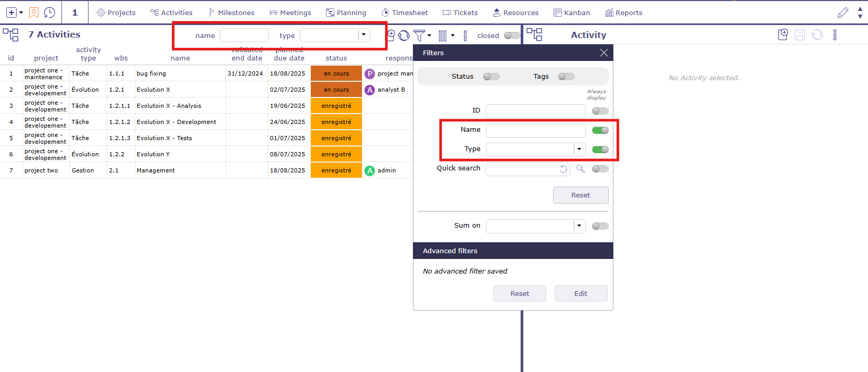This screenshot has width=868, height=372.
Task: Close the Filters popup
Action: [x=603, y=53]
